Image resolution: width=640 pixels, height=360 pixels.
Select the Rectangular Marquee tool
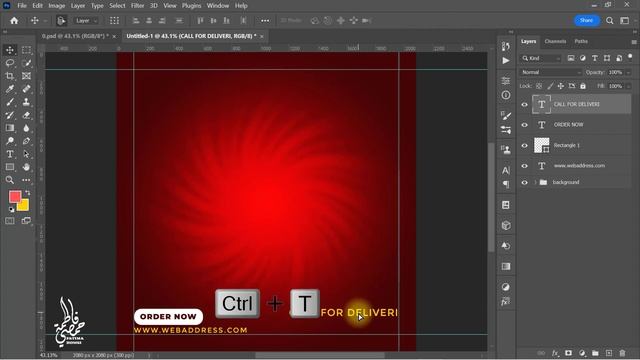26,50
